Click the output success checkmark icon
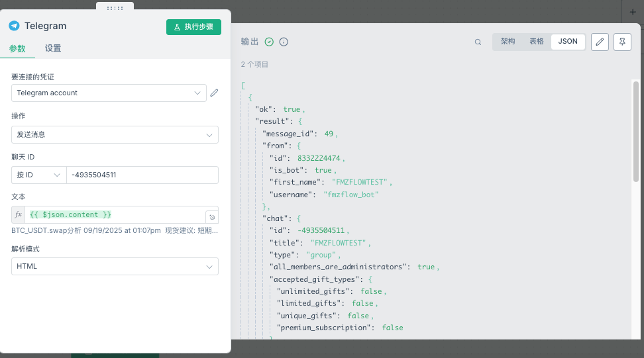This screenshot has width=644, height=358. [269, 42]
